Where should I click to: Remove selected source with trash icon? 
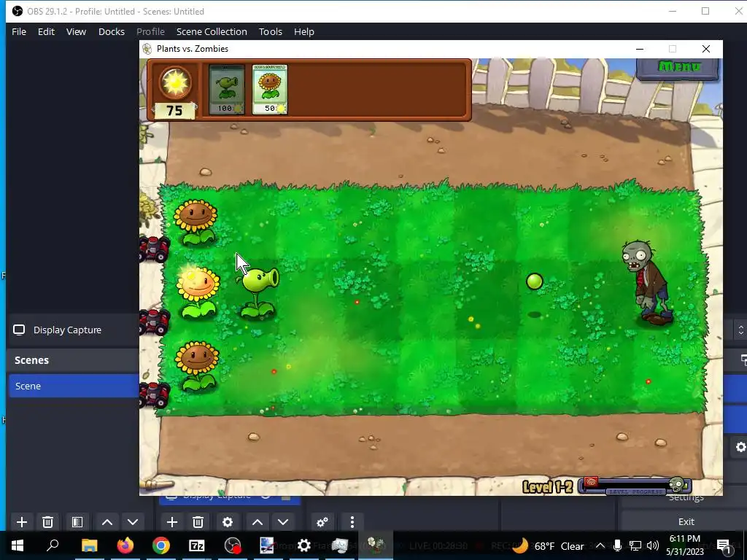coord(198,522)
